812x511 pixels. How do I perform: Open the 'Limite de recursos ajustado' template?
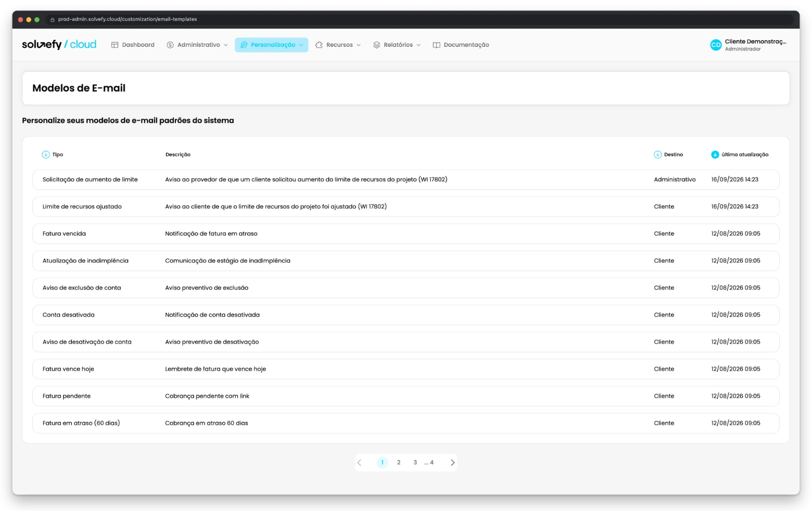point(406,207)
